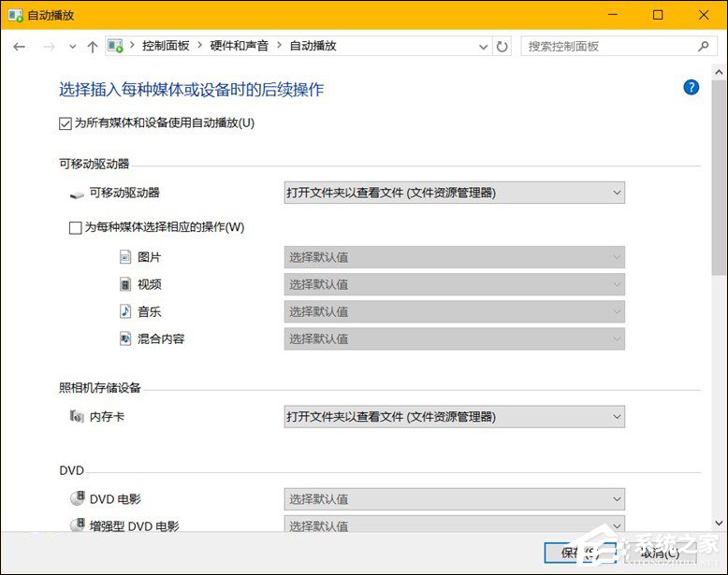Go to 控制面板 in breadcrumb
728x575 pixels.
165,46
